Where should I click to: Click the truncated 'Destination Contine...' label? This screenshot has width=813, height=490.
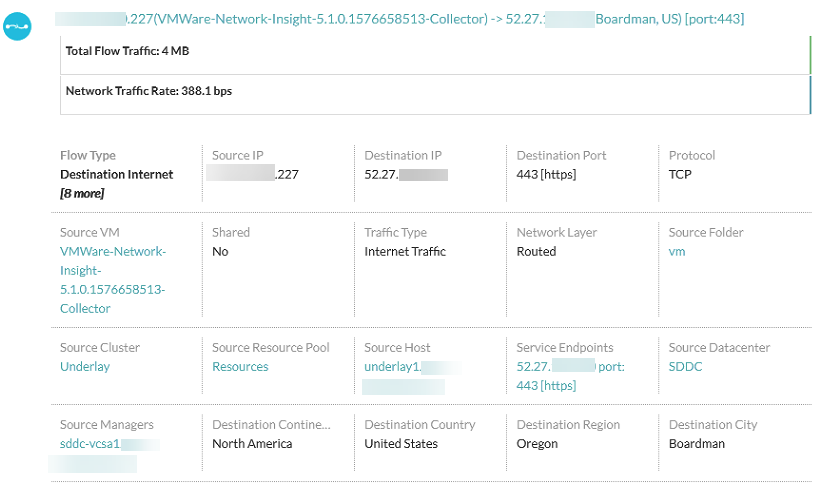coord(271,425)
